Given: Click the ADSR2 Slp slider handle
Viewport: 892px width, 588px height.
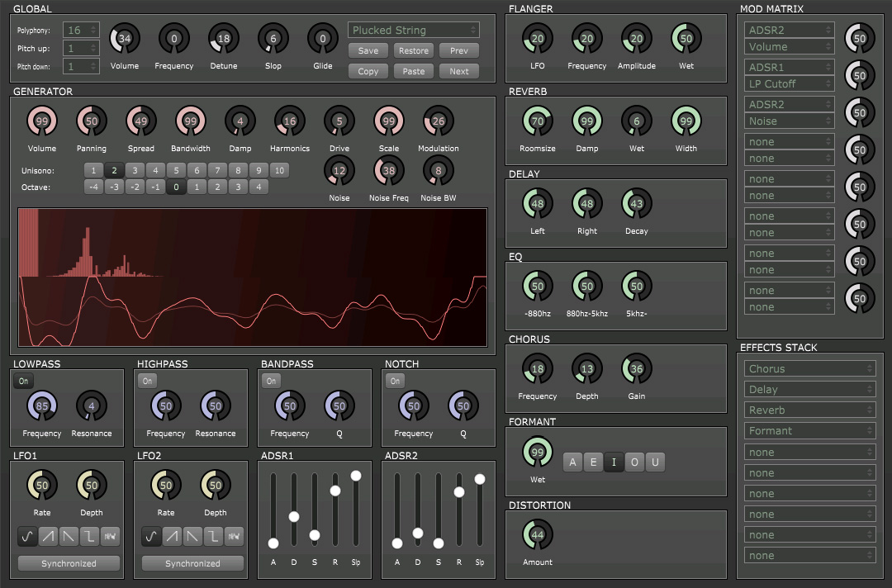Looking at the screenshot, I should (x=480, y=479).
